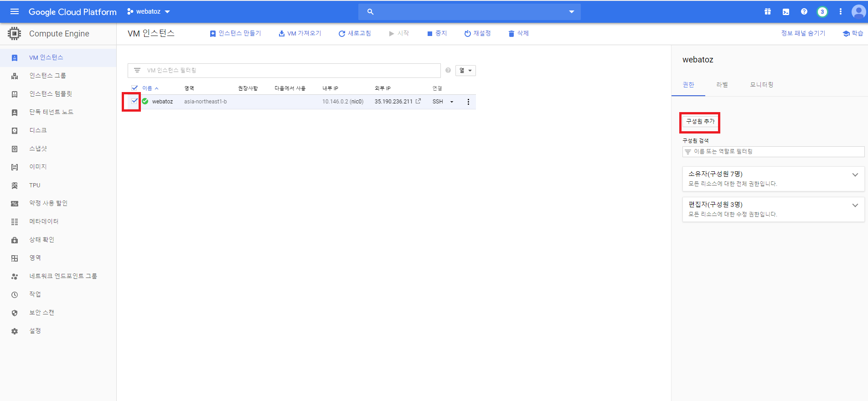Click 인스턴스 만들기 button
Screen dimensions: 868x401
(235, 33)
